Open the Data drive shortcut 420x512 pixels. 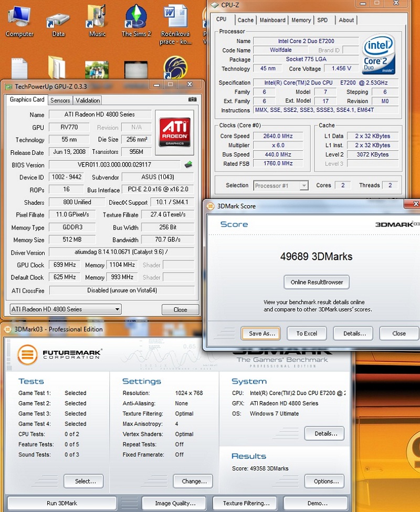click(x=58, y=25)
